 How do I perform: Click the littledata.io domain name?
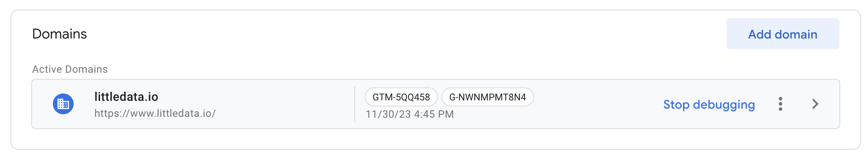click(126, 97)
